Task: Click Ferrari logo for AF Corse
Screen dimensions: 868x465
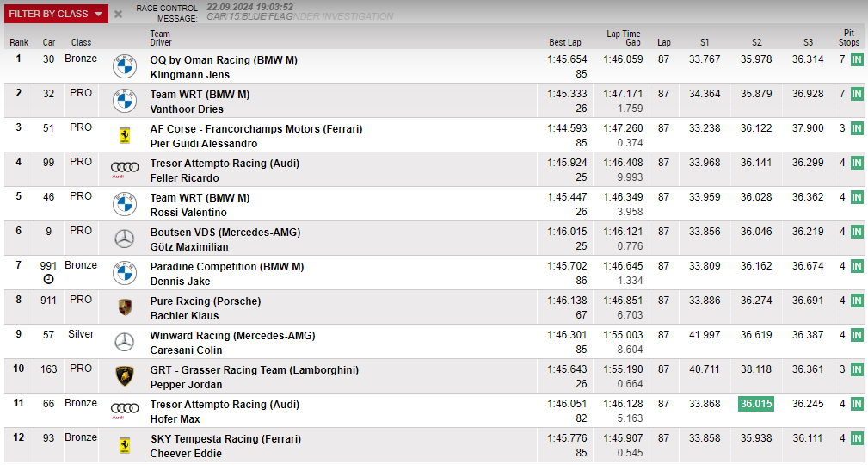Action: coord(125,135)
